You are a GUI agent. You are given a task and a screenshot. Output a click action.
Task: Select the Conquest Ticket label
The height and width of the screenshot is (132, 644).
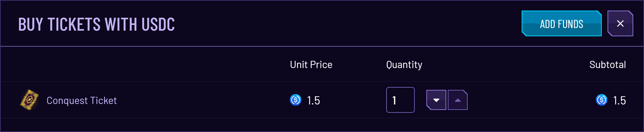pyautogui.click(x=82, y=100)
